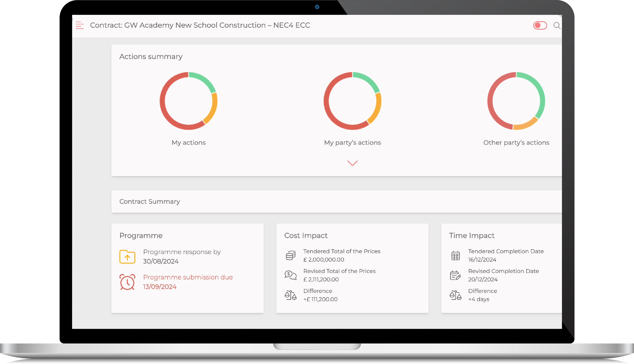The image size is (634, 364).
Task: Open the hamburger menu icon
Action: pos(80,25)
